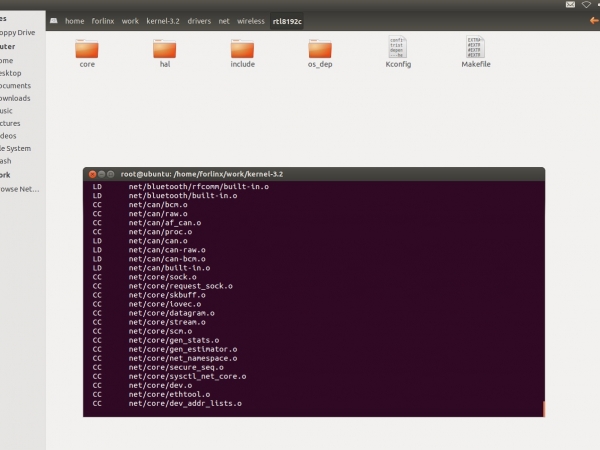Go to kernel-3.2 in the path bar

click(162, 21)
